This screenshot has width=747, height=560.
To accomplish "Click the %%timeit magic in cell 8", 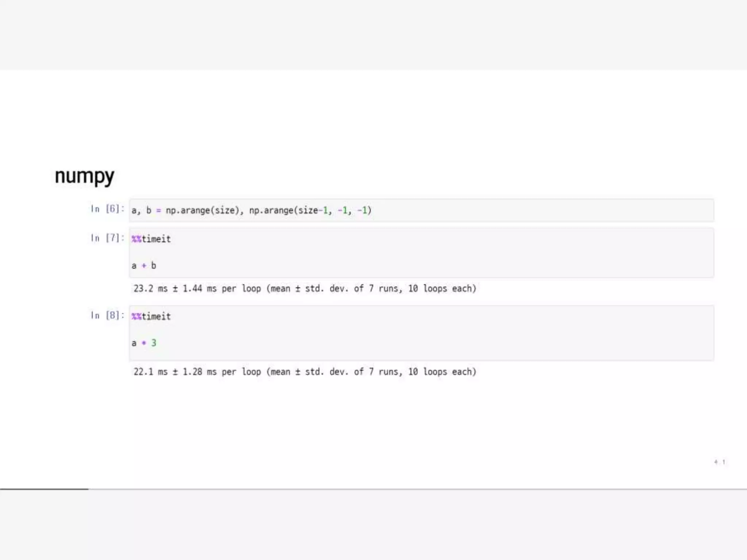I will click(x=151, y=316).
